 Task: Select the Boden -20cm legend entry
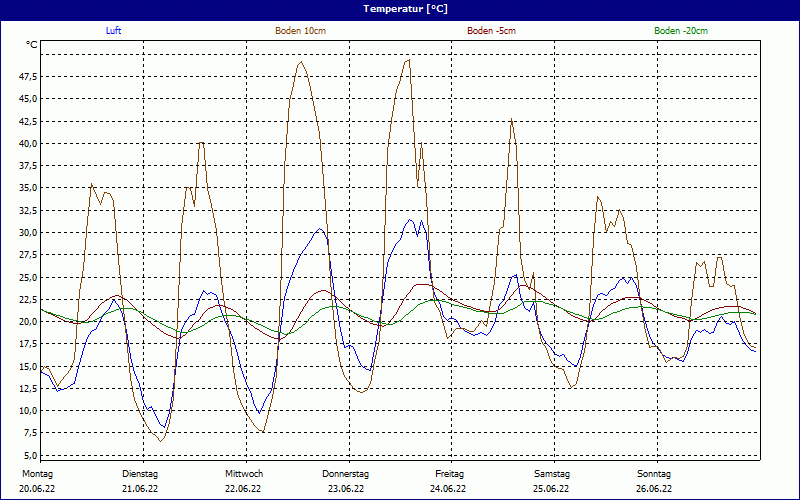click(x=681, y=31)
